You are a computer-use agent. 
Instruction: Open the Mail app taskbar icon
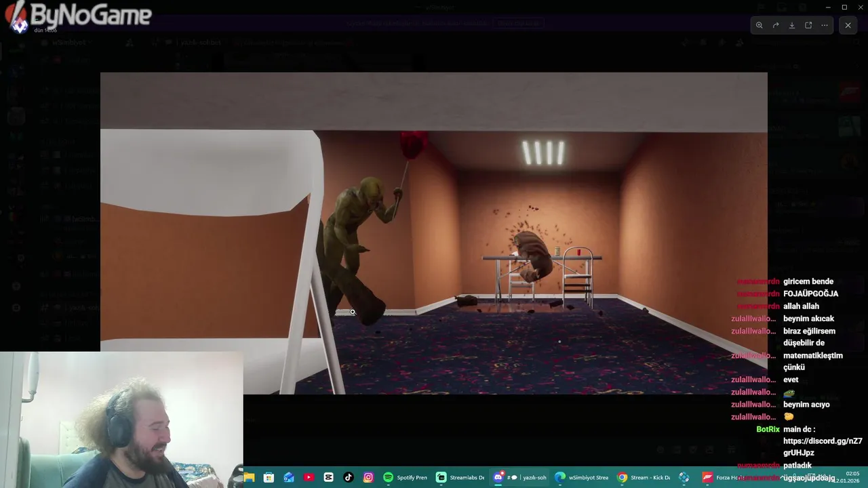[x=289, y=477]
